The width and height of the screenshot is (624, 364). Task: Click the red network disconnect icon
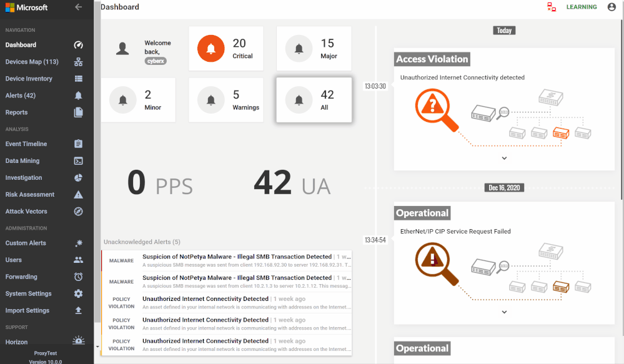551,7
